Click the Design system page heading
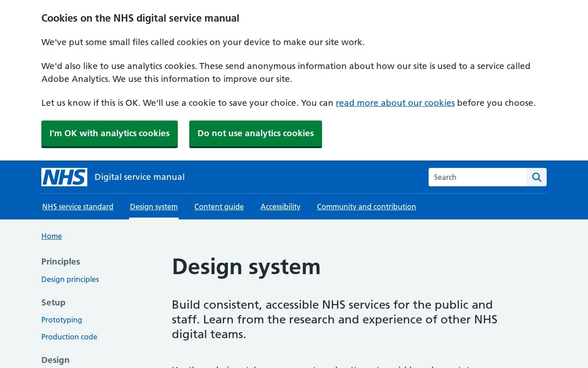 (x=246, y=267)
